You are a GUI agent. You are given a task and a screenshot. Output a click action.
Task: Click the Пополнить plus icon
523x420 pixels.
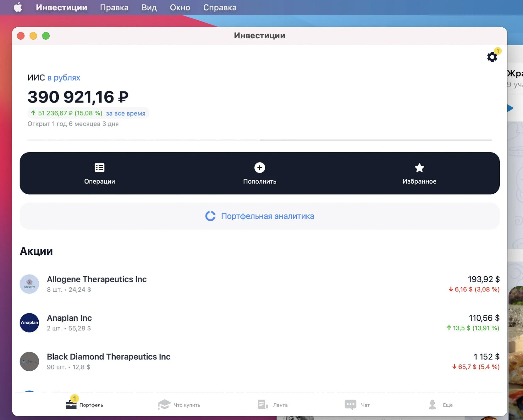(x=260, y=168)
